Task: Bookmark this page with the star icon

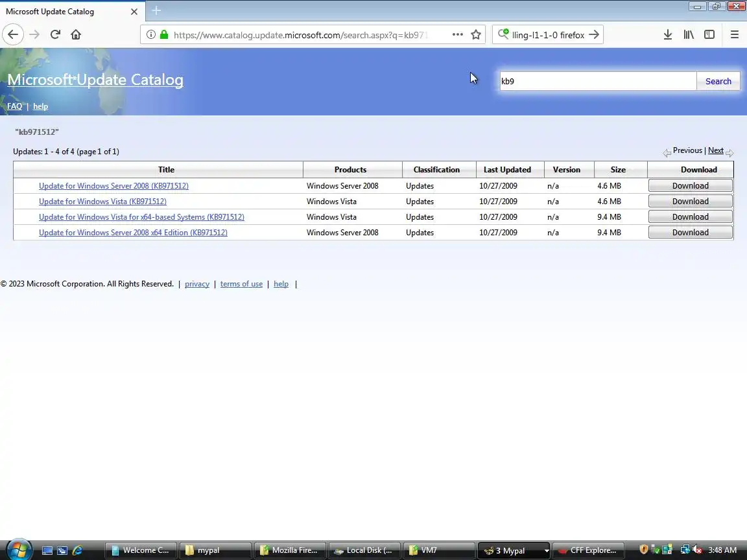Action: point(475,34)
